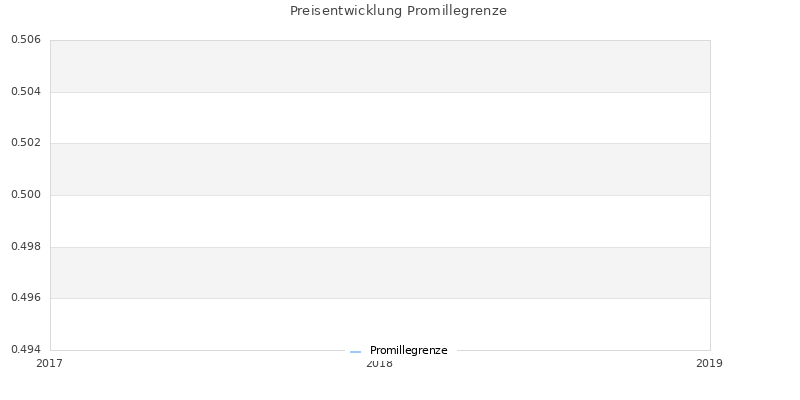Click the 2017 x-axis label

[x=49, y=363]
